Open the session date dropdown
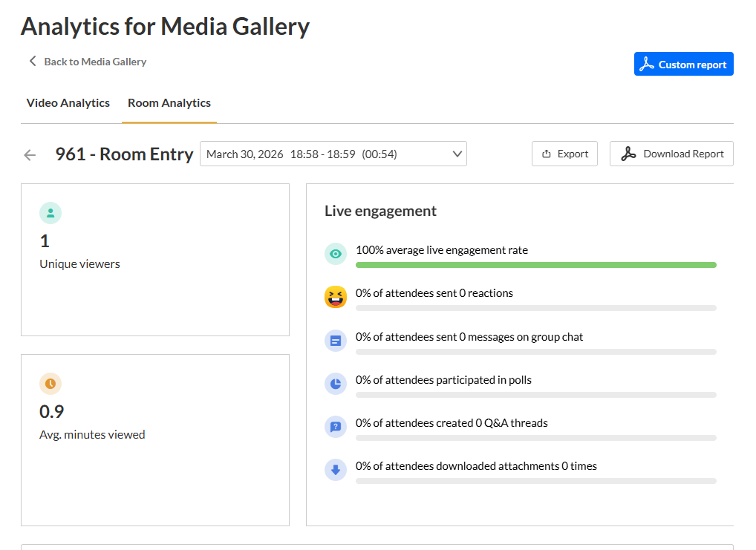Viewport: 756px width, 550px height. (x=333, y=154)
